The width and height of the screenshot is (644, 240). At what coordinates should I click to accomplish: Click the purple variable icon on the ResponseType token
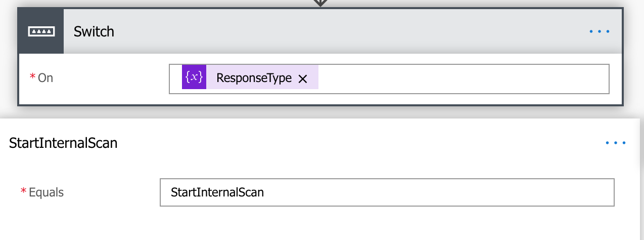pyautogui.click(x=194, y=77)
